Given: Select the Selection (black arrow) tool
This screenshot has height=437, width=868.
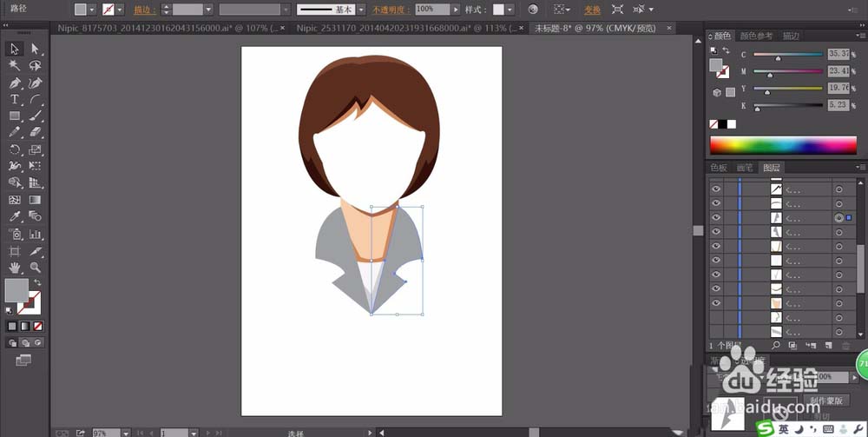Looking at the screenshot, I should pyautogui.click(x=15, y=49).
